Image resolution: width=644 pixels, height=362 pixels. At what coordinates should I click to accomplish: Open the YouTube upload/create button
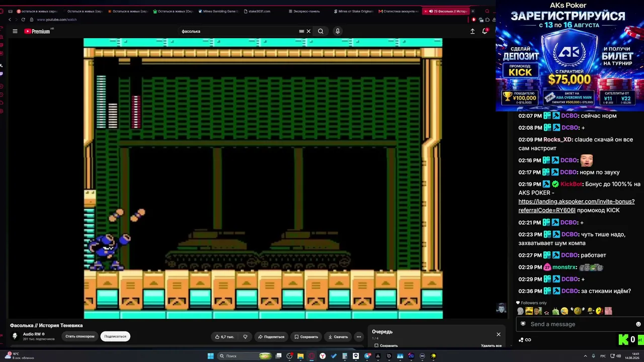[x=472, y=31]
